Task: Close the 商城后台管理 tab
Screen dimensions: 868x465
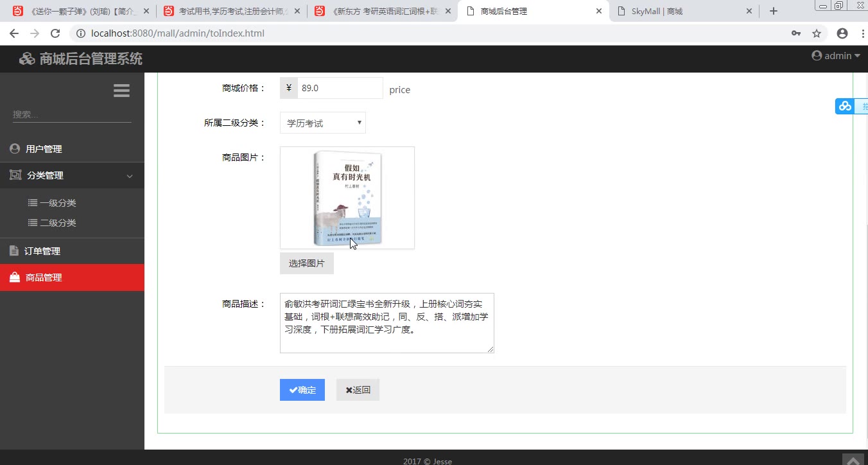Action: (599, 11)
